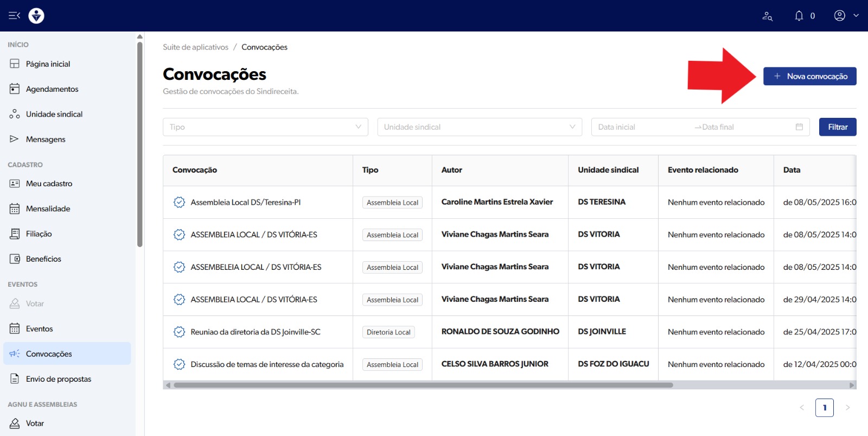
Task: Click the table's horizontal scrollbar
Action: click(423, 385)
